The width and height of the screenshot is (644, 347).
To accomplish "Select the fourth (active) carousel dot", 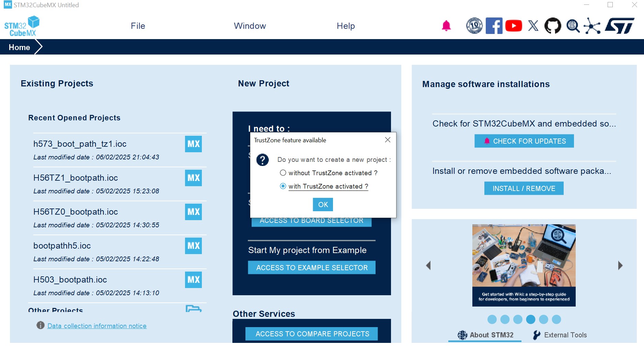I will point(531,320).
